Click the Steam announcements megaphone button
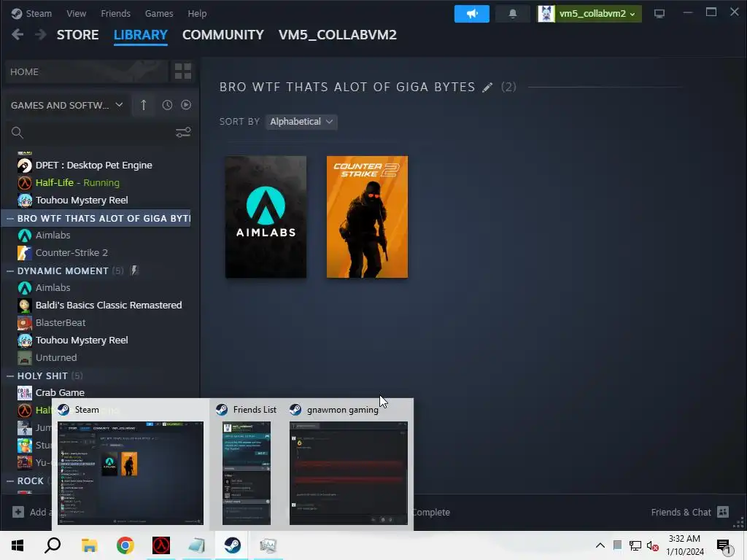The height and width of the screenshot is (560, 747). coord(472,14)
